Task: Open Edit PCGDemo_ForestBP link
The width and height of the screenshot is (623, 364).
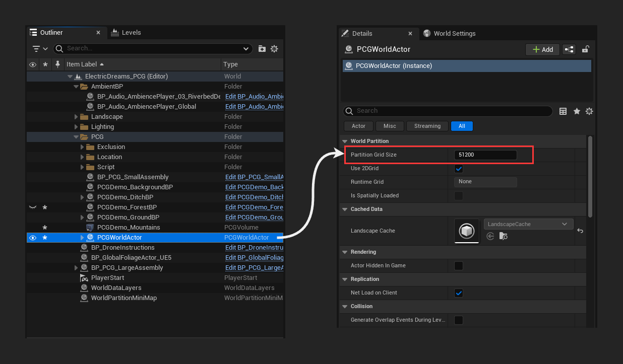Action: [254, 207]
